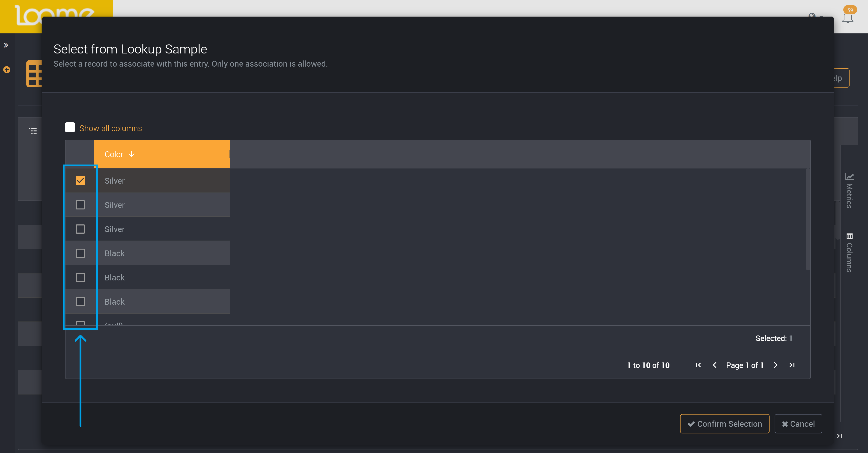
Task: Click the plus icon in the left sidebar
Action: 6,70
